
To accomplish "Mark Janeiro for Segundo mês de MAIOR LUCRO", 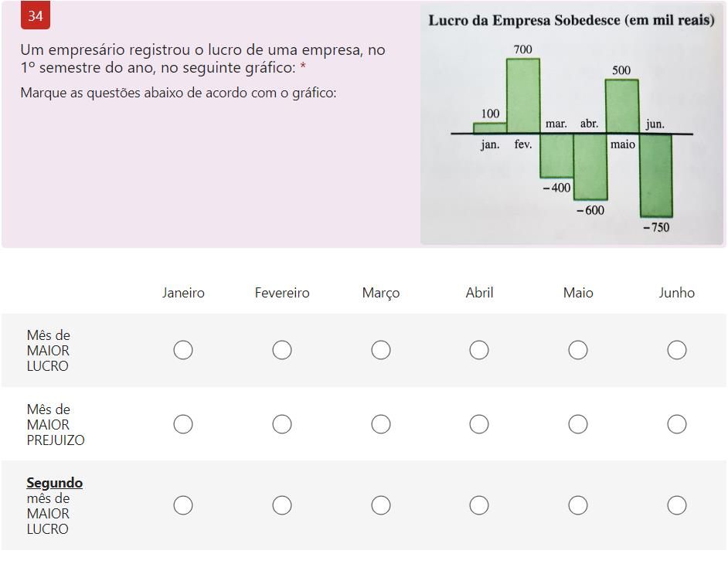I will coord(183,505).
